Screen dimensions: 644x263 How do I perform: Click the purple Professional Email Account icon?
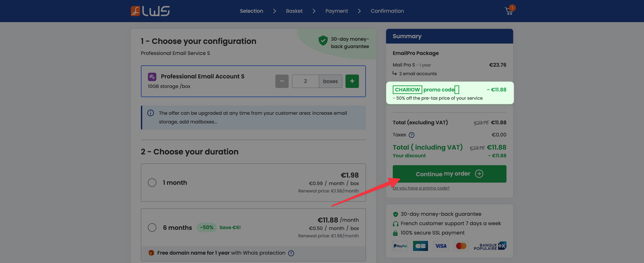152,77
